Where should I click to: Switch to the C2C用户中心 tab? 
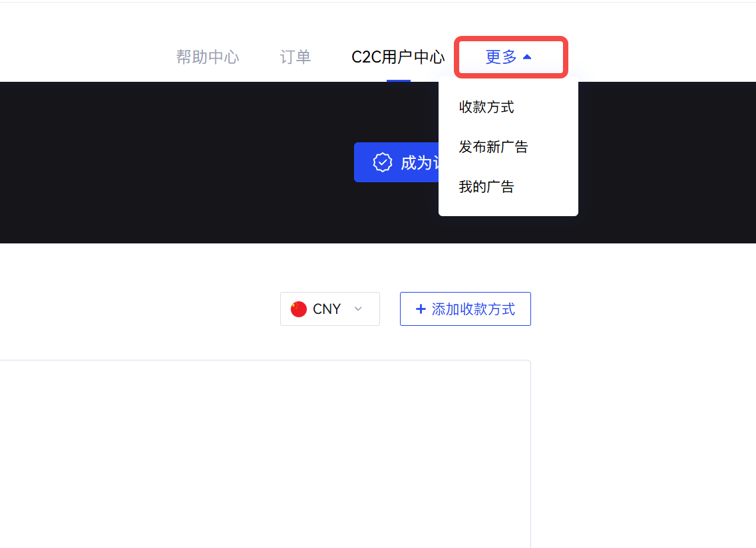(397, 57)
